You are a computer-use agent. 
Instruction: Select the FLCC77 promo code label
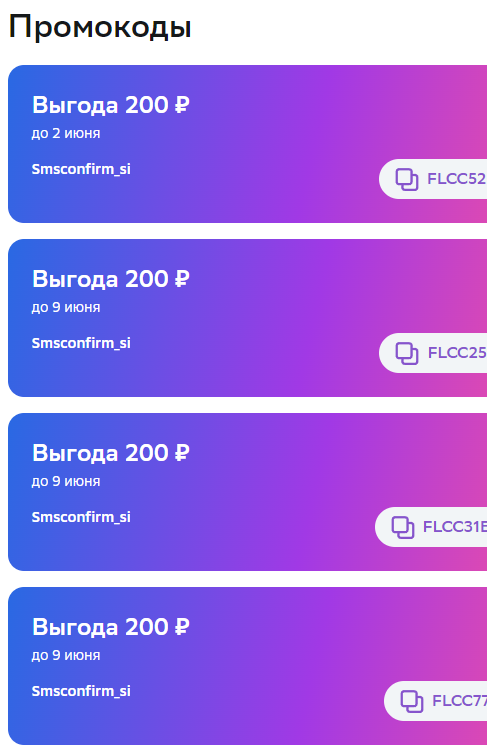click(x=459, y=700)
